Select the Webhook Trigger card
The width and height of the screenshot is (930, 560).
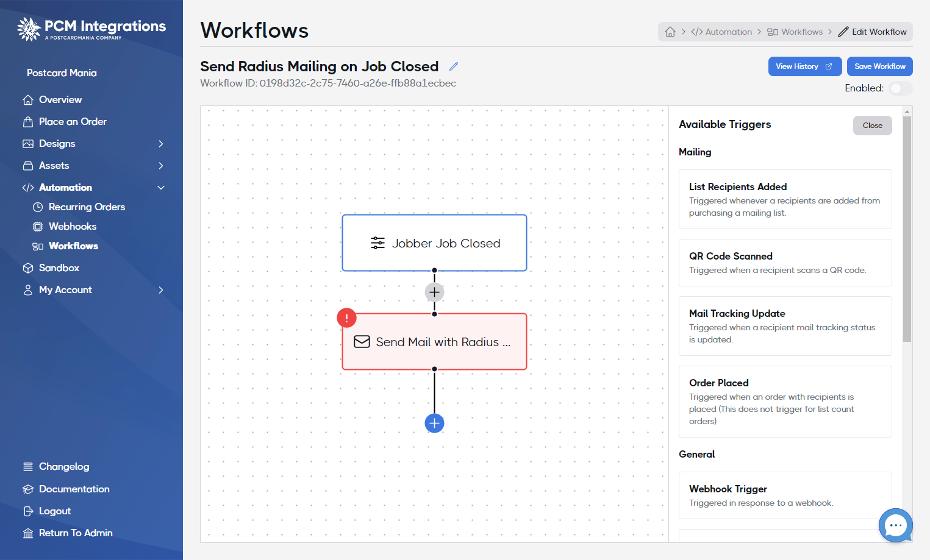[785, 495]
